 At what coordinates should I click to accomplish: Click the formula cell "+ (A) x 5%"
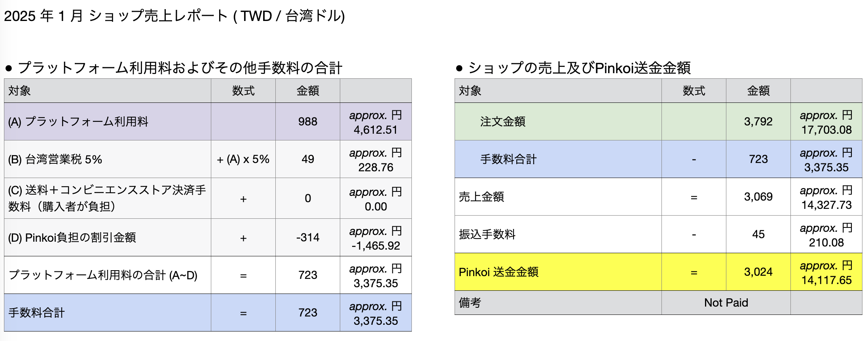tap(243, 159)
